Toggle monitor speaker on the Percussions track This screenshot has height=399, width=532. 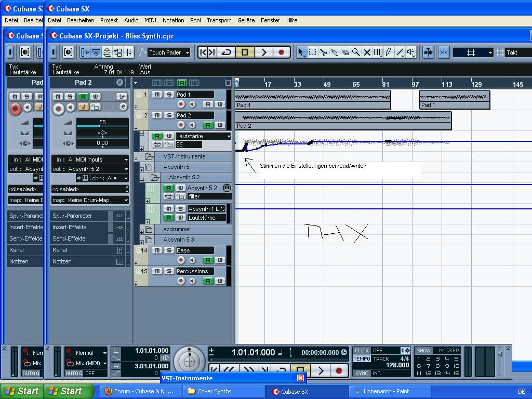(192, 281)
